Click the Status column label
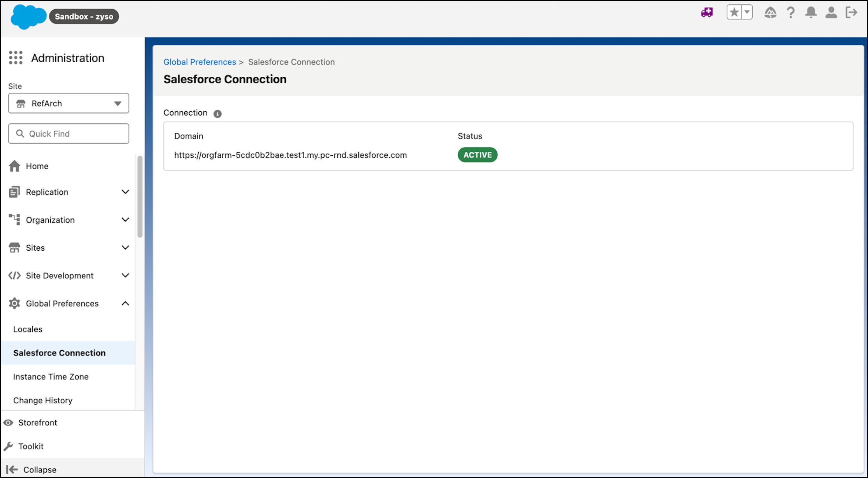The width and height of the screenshot is (868, 478). pos(470,136)
